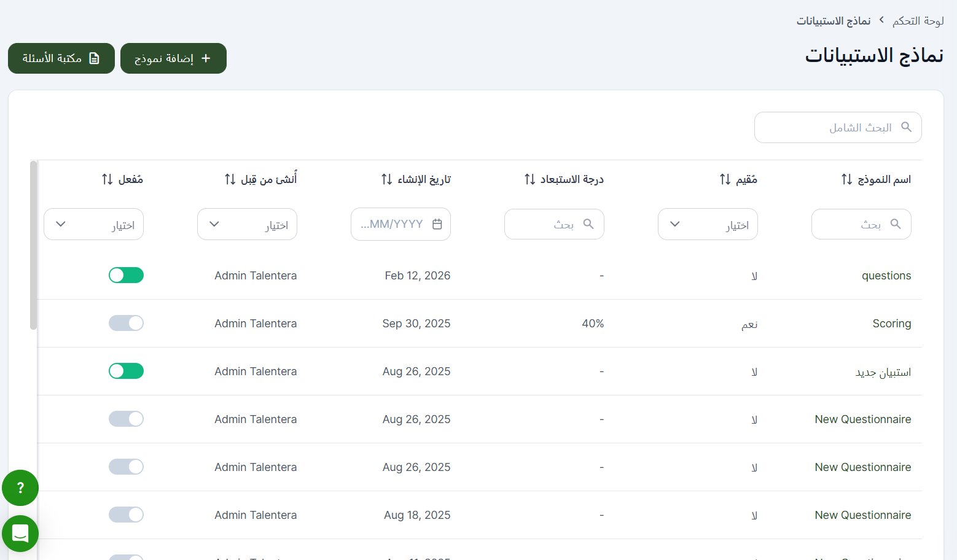957x560 pixels.
Task: Expand the أُنشئ من قبل filter dropdown
Action: pos(247,224)
